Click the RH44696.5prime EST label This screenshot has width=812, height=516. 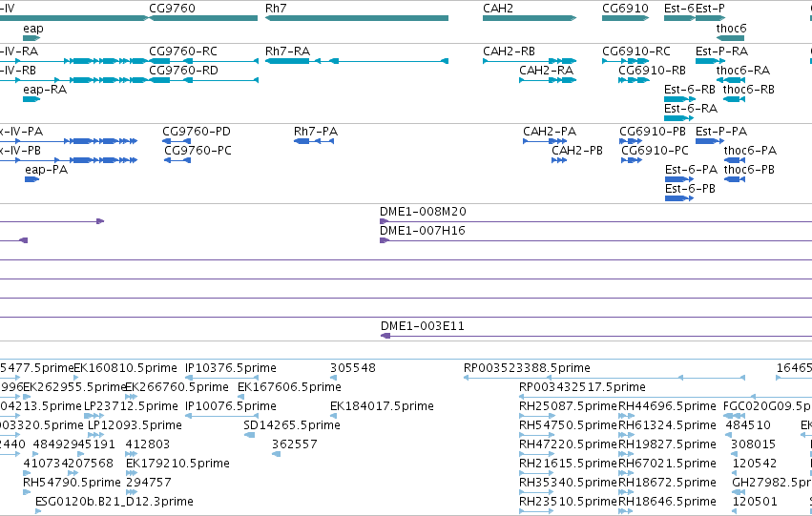pos(667,406)
